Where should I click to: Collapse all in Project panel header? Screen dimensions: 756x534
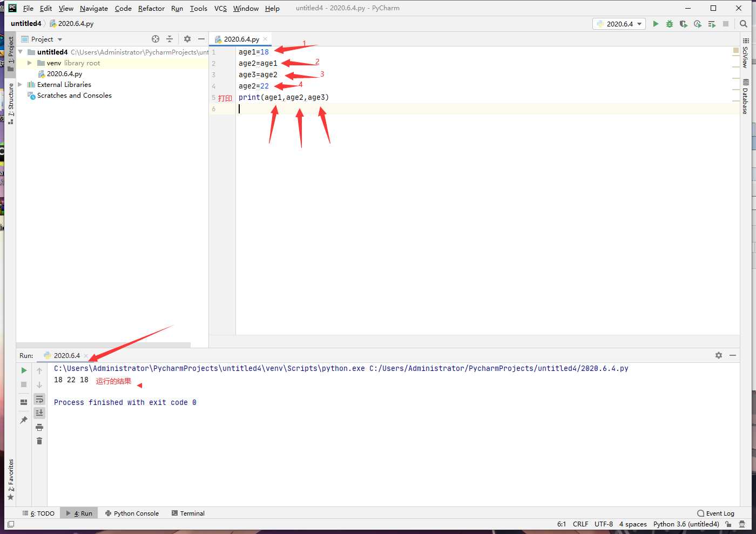tap(170, 39)
